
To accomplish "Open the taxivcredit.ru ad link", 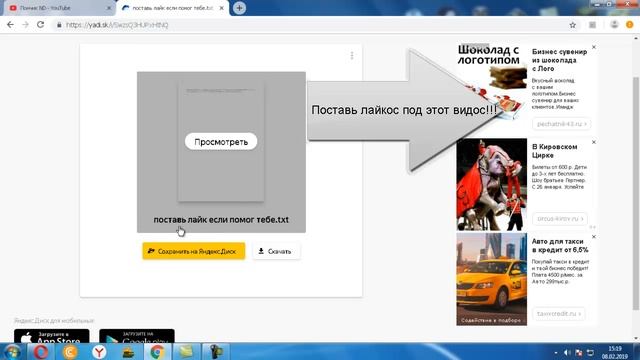I will (558, 313).
